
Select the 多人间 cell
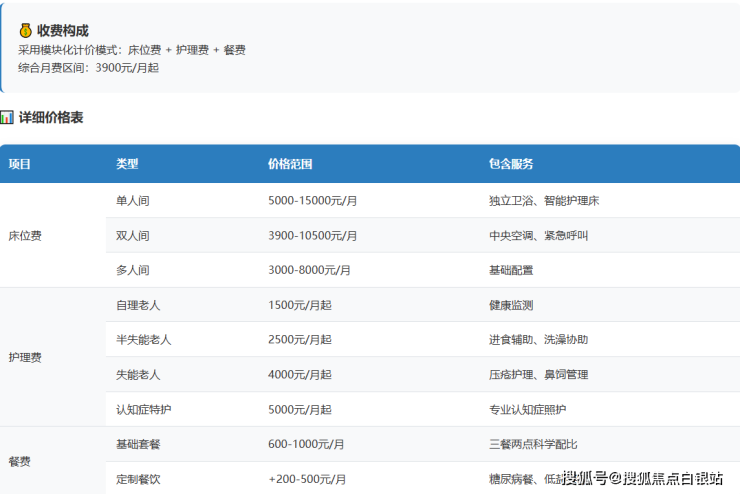point(133,271)
